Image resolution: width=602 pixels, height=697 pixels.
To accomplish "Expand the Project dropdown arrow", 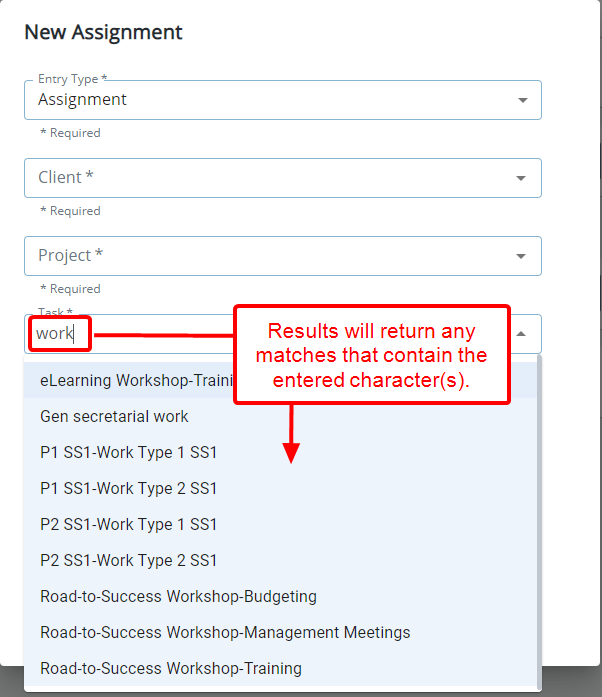I will [521, 256].
